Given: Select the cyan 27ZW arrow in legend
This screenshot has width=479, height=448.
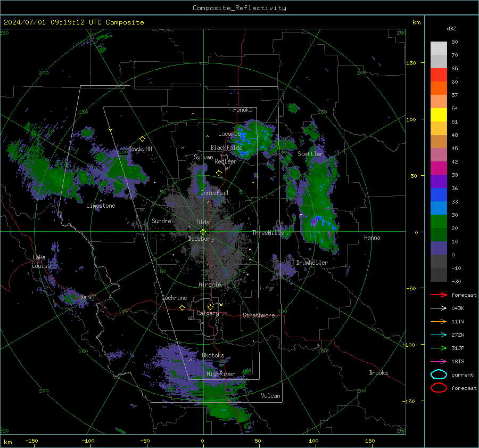Looking at the screenshot, I should tap(439, 335).
